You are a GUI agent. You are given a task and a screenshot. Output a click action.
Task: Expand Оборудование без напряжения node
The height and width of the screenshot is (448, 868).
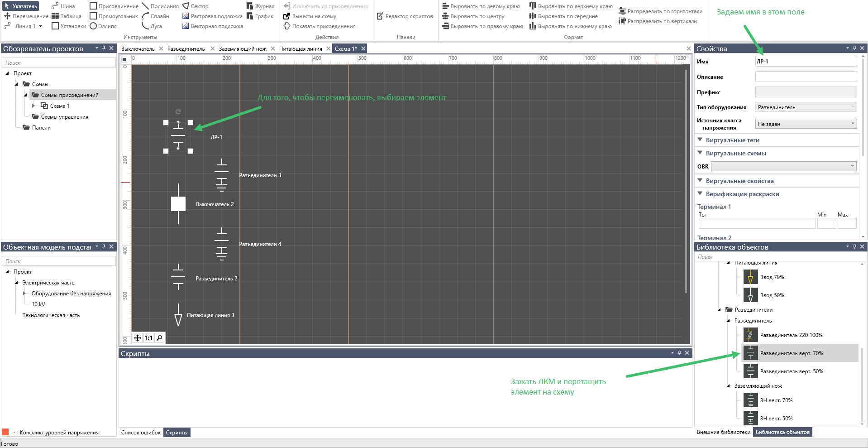tap(24, 294)
